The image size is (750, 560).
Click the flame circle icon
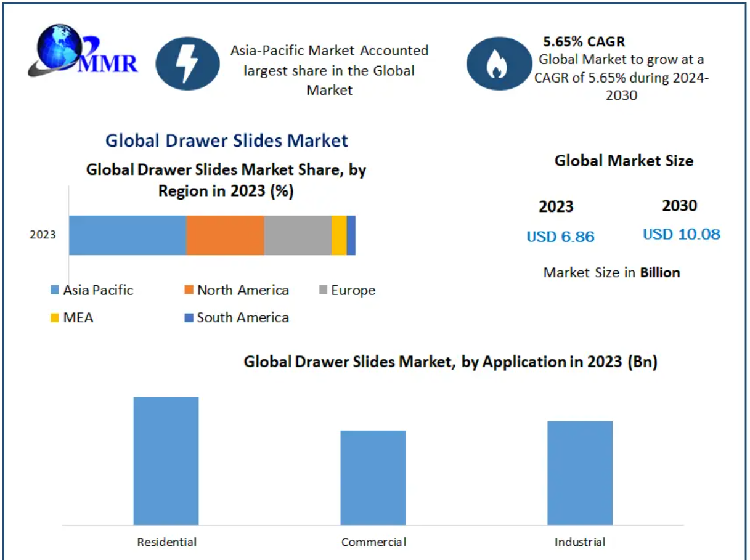pyautogui.click(x=497, y=63)
